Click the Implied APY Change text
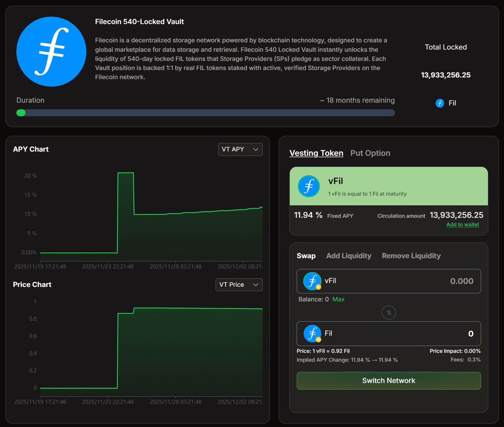Viewport: 504px width, 427px height. click(347, 360)
